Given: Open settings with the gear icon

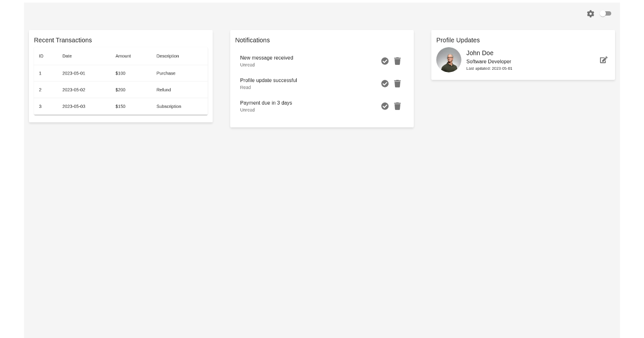Looking at the screenshot, I should pos(590,14).
